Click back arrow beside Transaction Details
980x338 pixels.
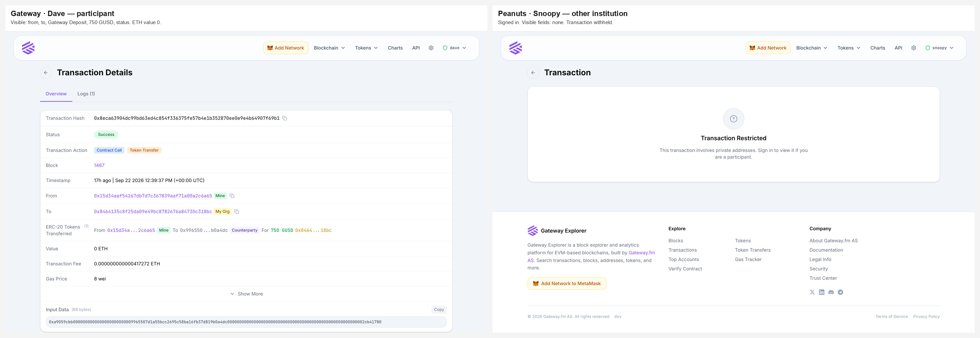[46, 73]
